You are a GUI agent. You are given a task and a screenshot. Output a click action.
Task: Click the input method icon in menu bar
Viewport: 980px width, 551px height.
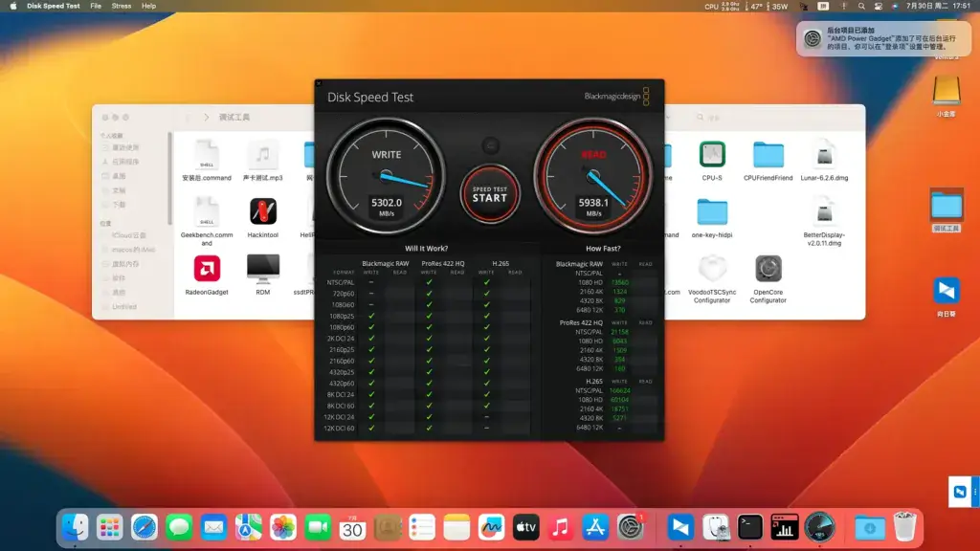[x=823, y=6]
